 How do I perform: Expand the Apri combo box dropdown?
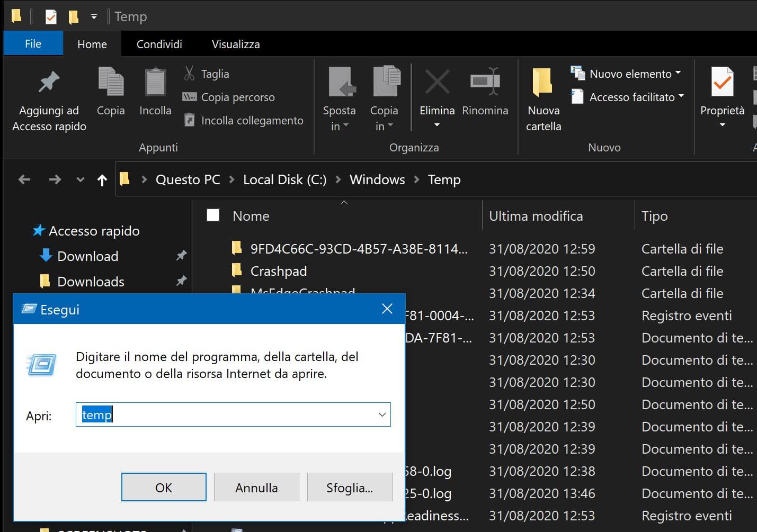(382, 414)
